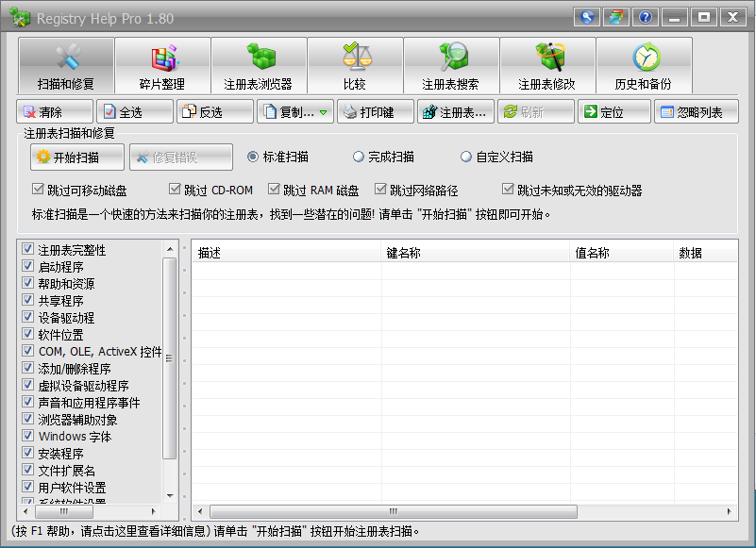Open the 注册表... toolbar dropdown

pyautogui.click(x=453, y=112)
